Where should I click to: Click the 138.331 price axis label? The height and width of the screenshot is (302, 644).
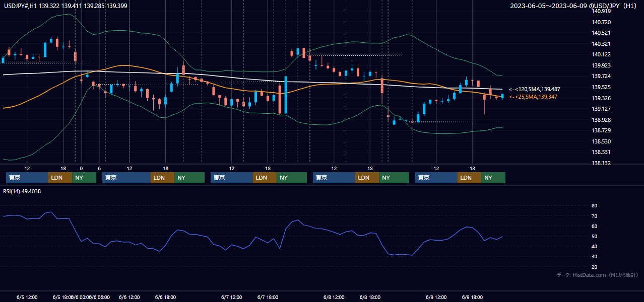click(601, 153)
